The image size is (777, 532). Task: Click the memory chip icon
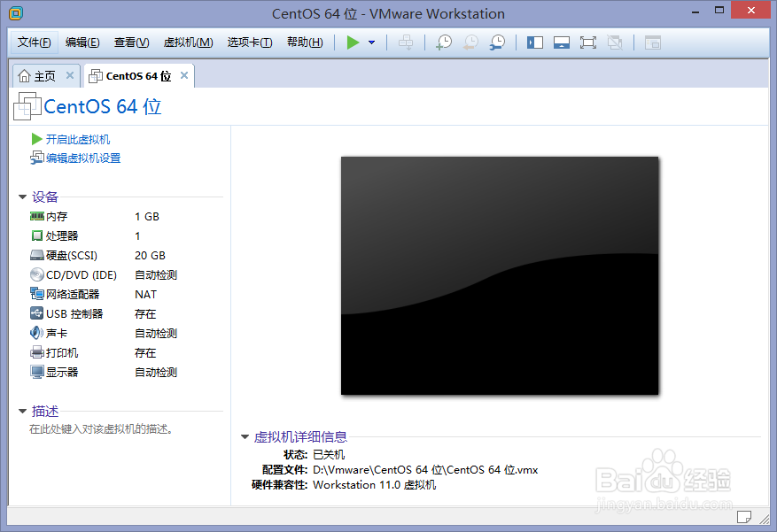pyautogui.click(x=37, y=216)
